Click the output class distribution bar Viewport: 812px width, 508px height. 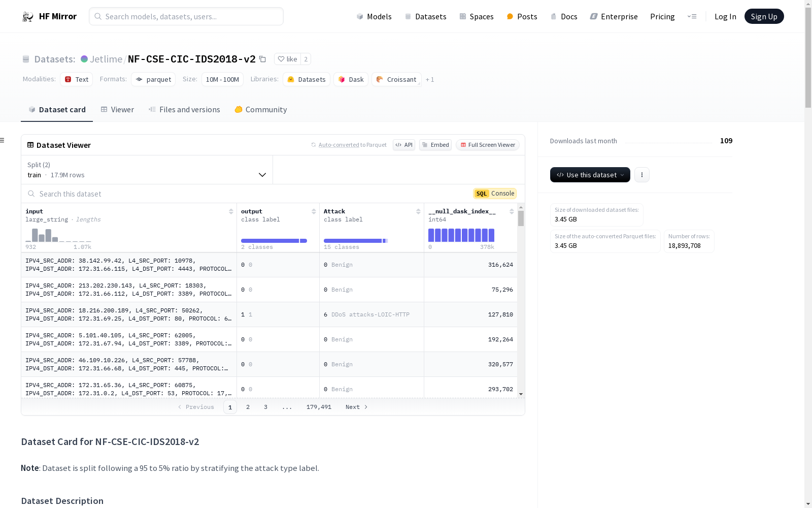[274, 241]
